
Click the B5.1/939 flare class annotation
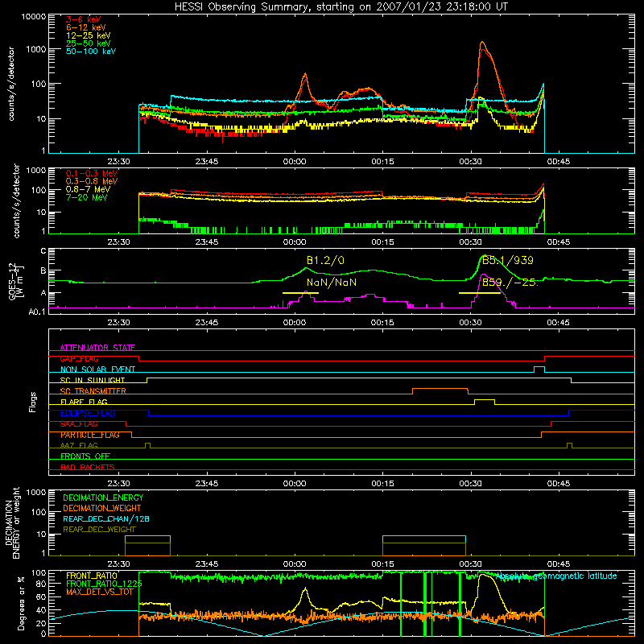click(x=508, y=260)
